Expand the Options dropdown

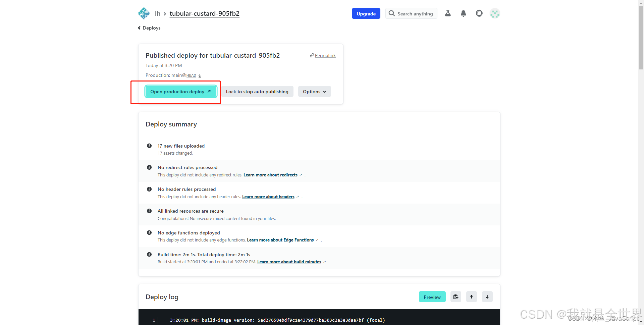[x=314, y=92]
